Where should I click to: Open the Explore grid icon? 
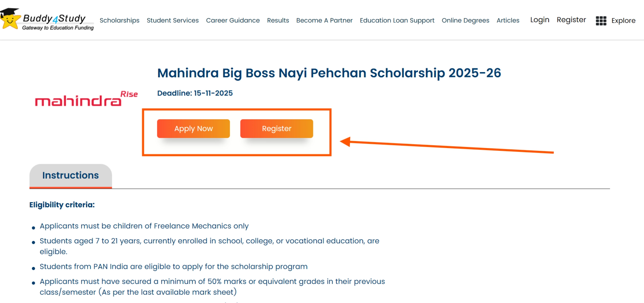coord(601,21)
